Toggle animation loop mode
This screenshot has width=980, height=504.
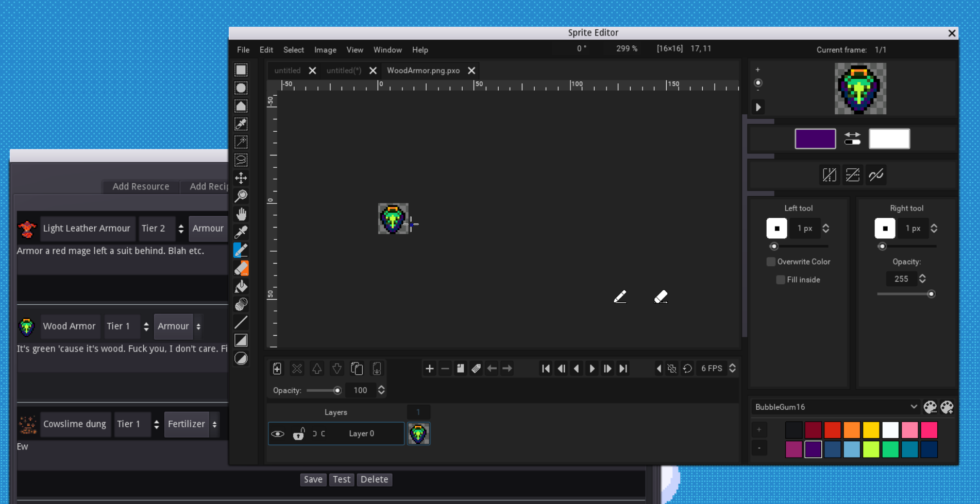click(687, 369)
